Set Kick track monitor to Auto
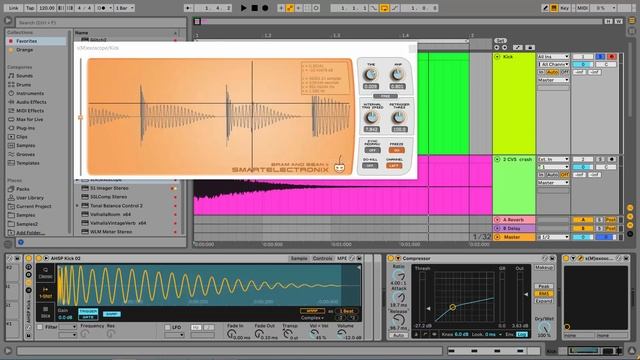The image size is (640, 360). 552,72
